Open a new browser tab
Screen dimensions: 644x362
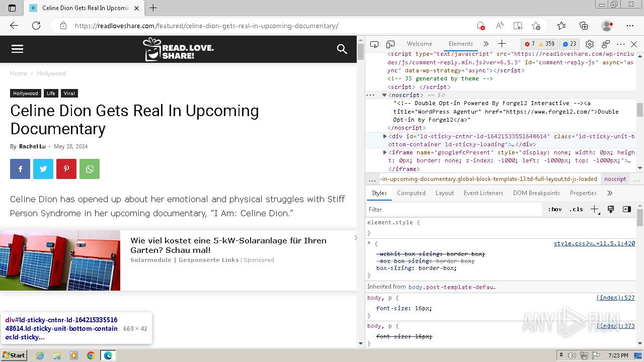[x=153, y=8]
